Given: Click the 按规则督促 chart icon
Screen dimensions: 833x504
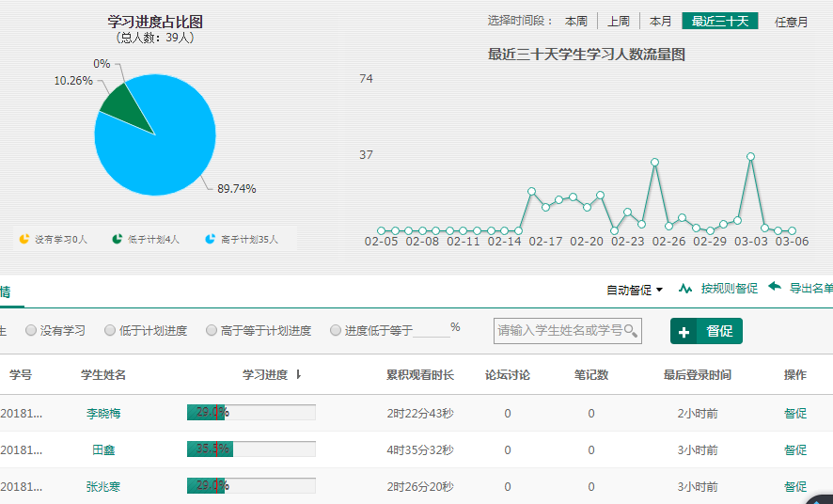Looking at the screenshot, I should point(685,289).
